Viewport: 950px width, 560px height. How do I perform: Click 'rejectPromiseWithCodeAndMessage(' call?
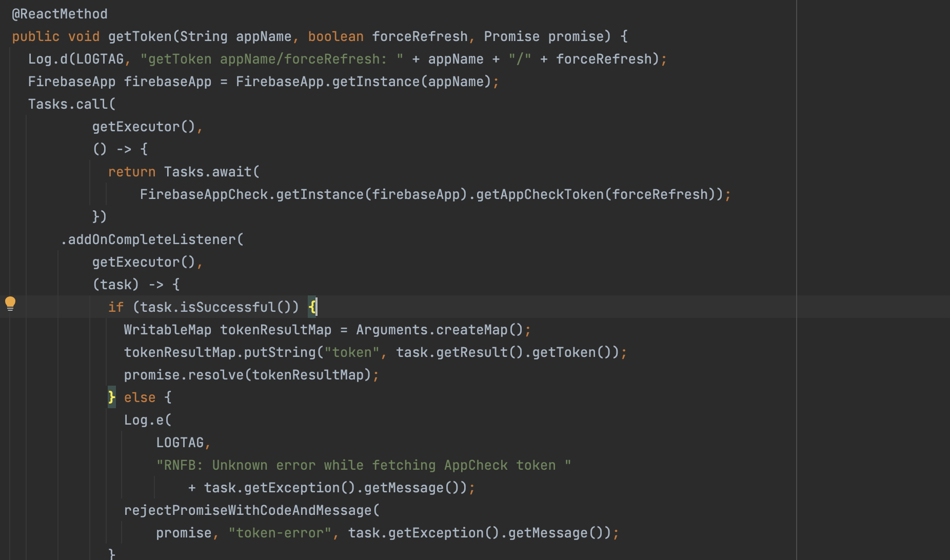(x=252, y=510)
